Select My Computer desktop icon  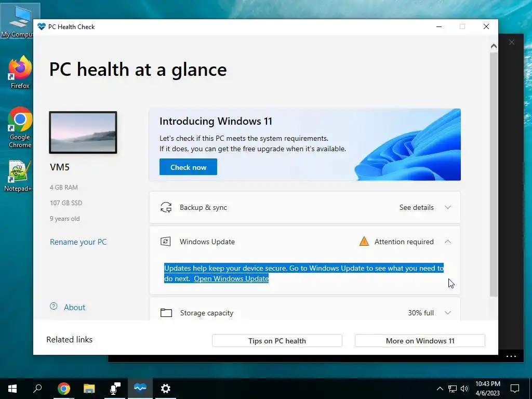[x=19, y=21]
